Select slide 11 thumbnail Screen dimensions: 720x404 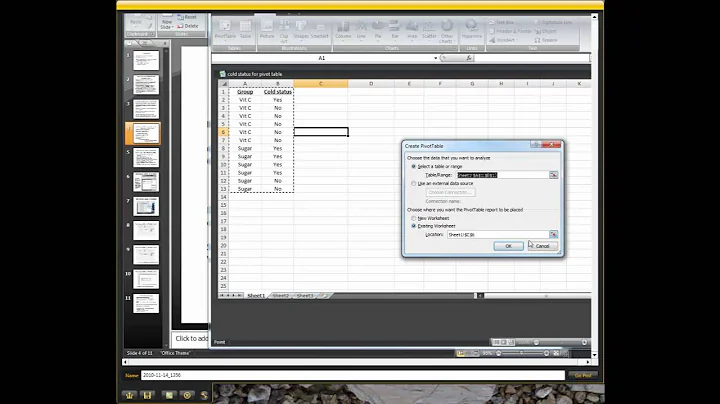[146, 303]
